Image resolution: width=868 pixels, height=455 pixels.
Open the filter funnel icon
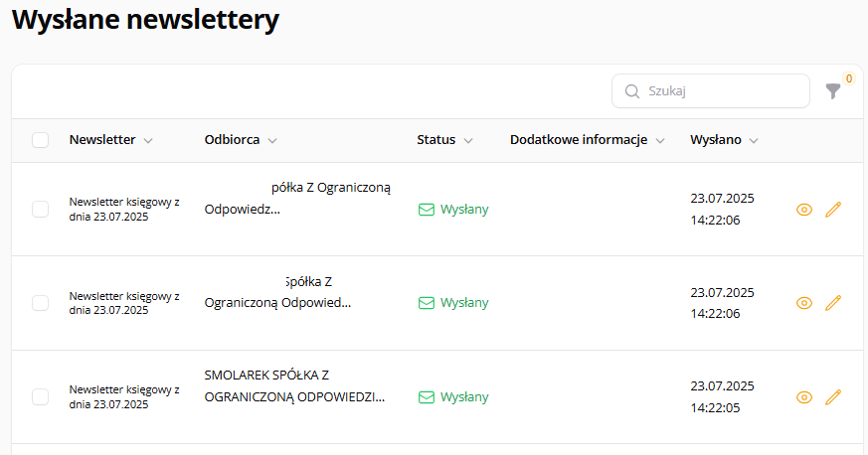click(832, 91)
